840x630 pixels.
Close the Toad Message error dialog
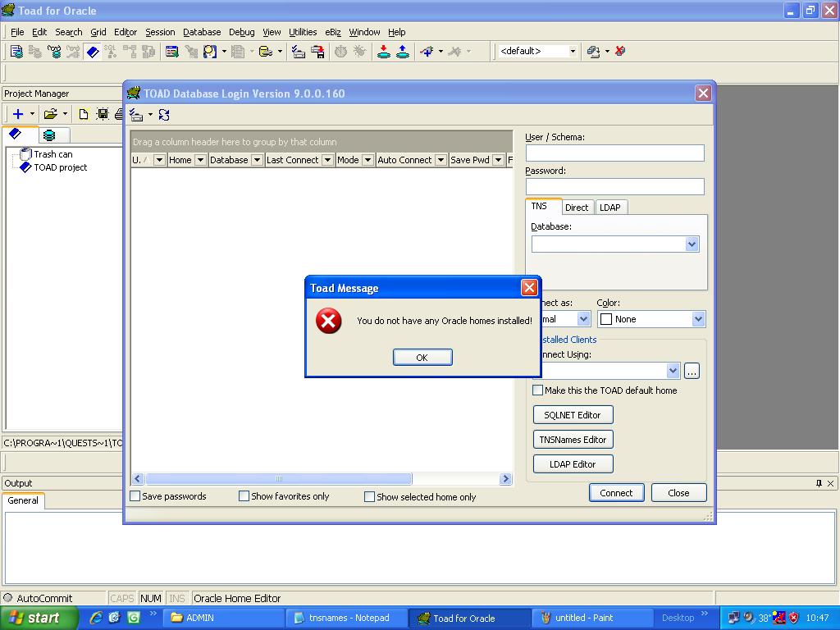click(529, 288)
